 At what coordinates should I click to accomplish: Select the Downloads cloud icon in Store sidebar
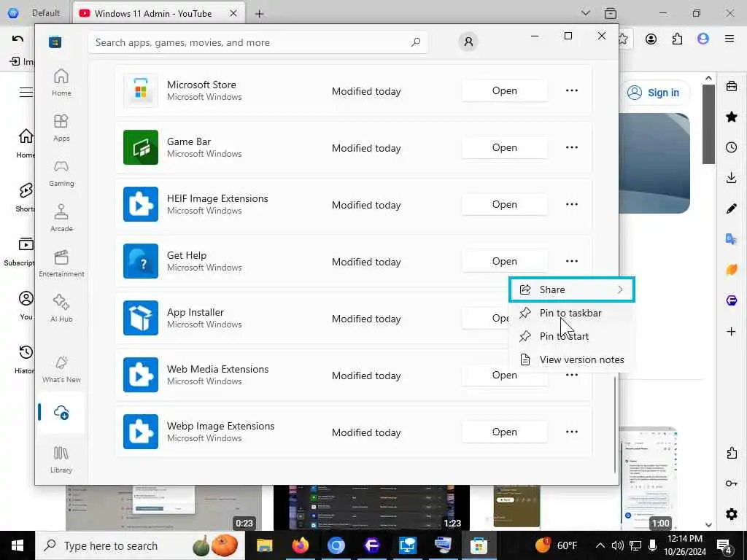click(x=61, y=413)
